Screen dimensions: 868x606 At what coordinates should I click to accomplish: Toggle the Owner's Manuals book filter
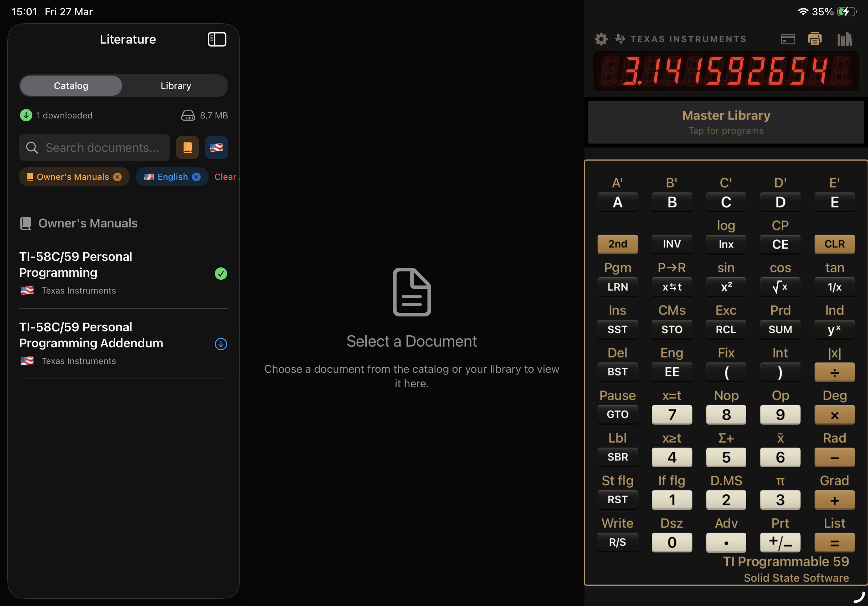(188, 148)
